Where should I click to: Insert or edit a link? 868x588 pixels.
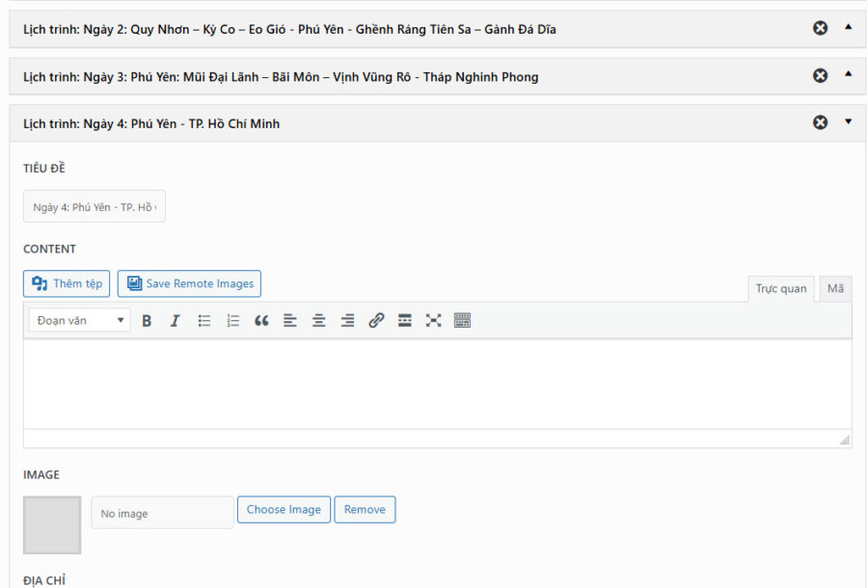click(x=376, y=321)
